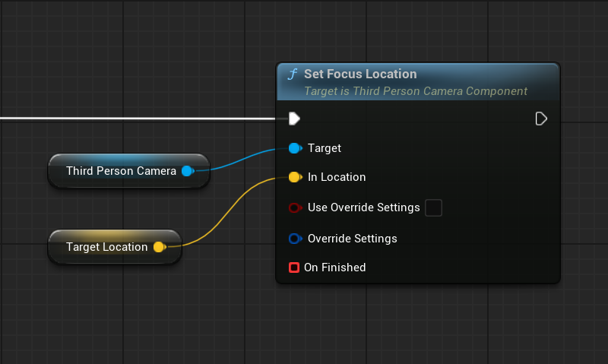
Task: Click the dark red Use Override Settings pin
Action: [x=295, y=207]
